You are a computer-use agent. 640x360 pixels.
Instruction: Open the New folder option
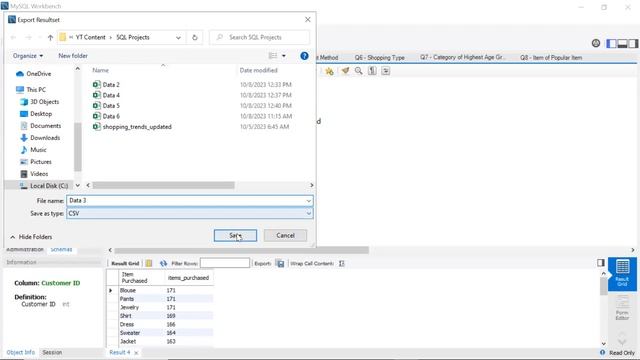(x=73, y=56)
